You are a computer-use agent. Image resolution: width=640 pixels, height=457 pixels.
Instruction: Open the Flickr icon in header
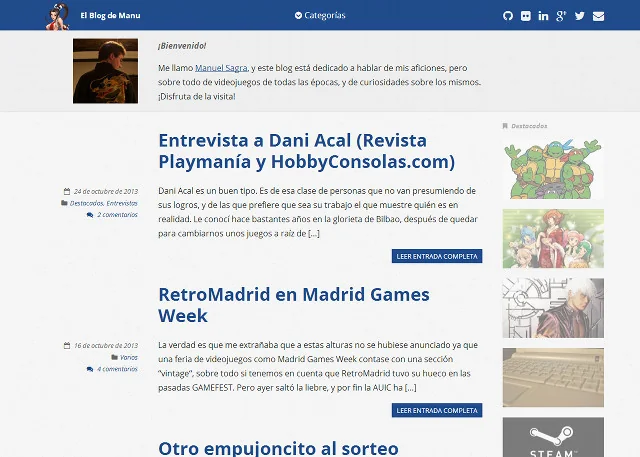pyautogui.click(x=526, y=16)
